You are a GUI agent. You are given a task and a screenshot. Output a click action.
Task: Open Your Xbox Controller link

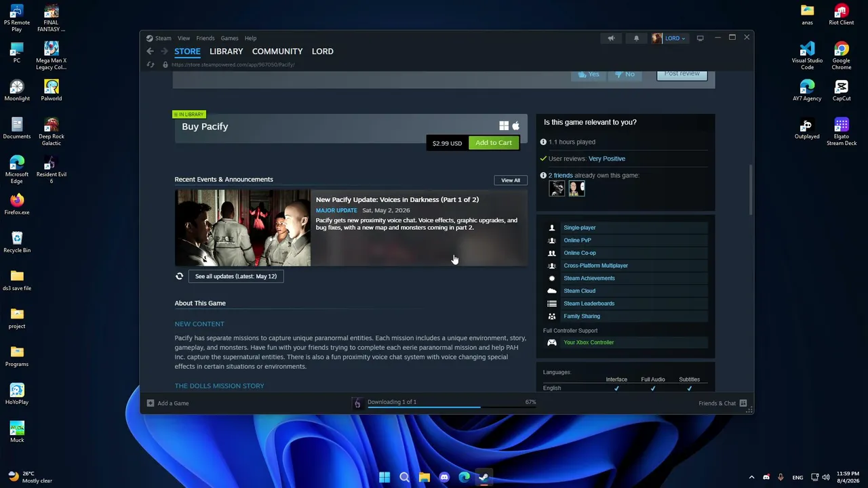tap(589, 342)
